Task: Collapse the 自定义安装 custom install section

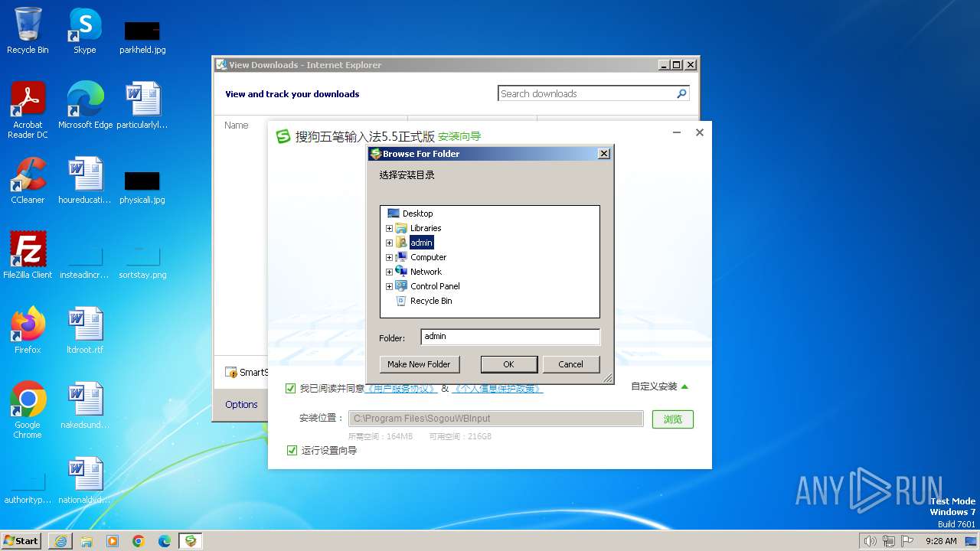Action: [658, 386]
